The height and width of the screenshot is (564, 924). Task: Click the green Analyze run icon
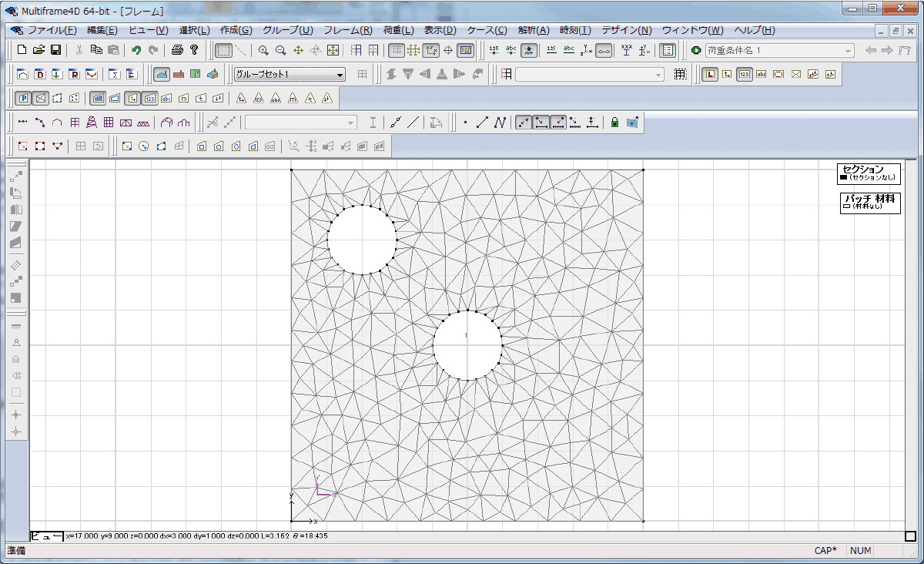tap(696, 50)
